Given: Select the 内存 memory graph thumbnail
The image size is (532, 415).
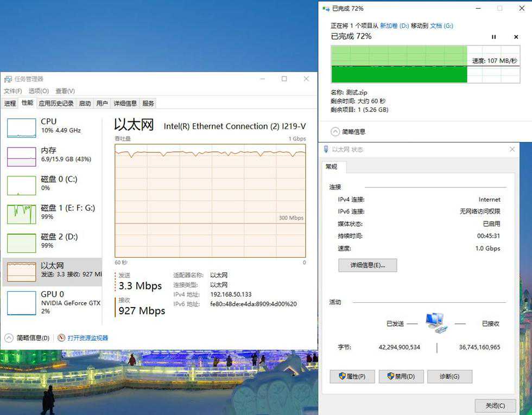Looking at the screenshot, I should pos(21,156).
